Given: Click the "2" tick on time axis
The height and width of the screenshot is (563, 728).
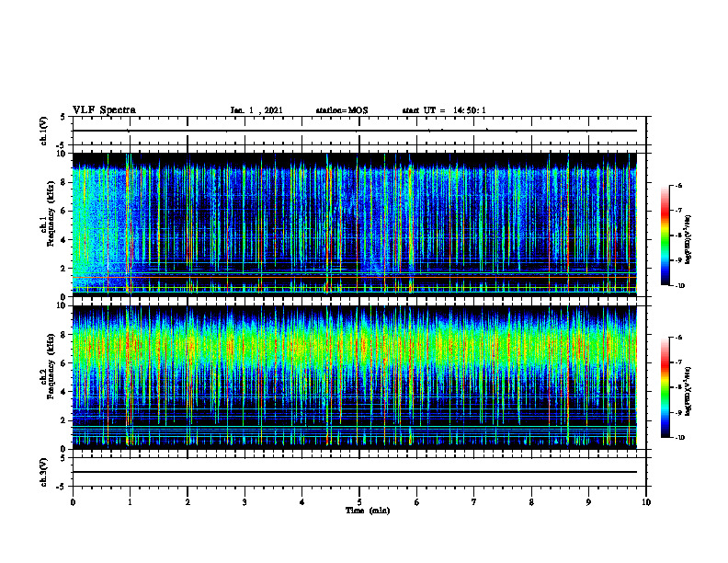Looking at the screenshot, I should [188, 502].
